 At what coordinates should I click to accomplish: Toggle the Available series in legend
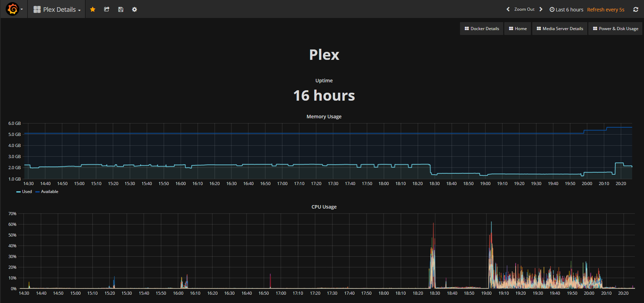tap(49, 192)
